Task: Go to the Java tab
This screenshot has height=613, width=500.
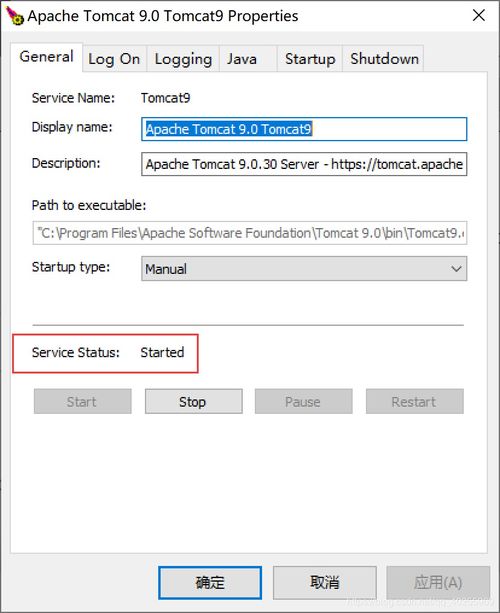Action: [x=248, y=59]
